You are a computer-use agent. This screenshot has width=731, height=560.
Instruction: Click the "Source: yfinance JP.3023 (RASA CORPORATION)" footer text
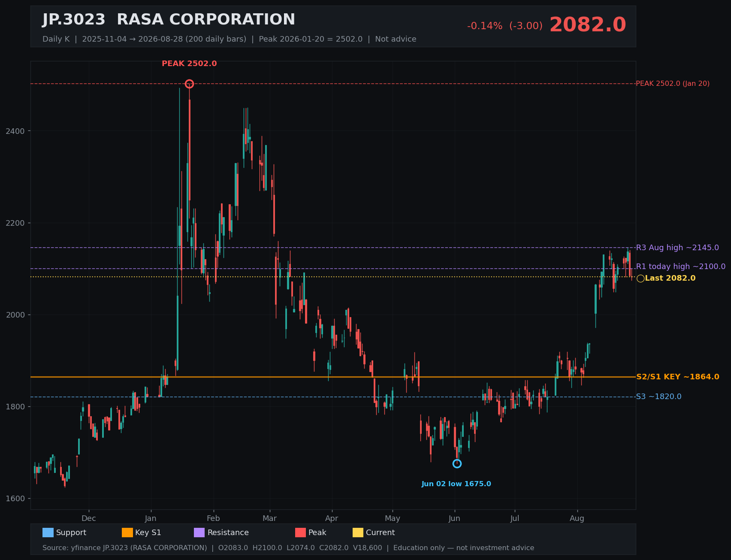click(x=124, y=548)
